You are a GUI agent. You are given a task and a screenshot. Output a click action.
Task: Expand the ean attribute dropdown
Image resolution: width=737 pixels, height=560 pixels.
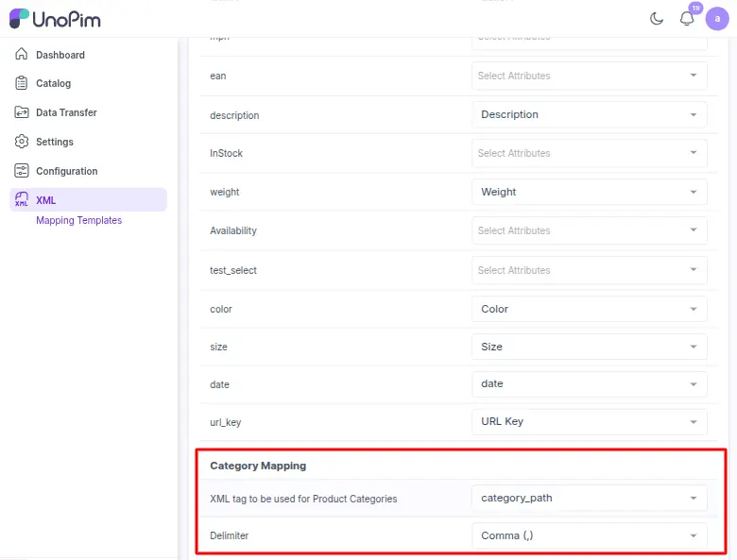point(589,76)
